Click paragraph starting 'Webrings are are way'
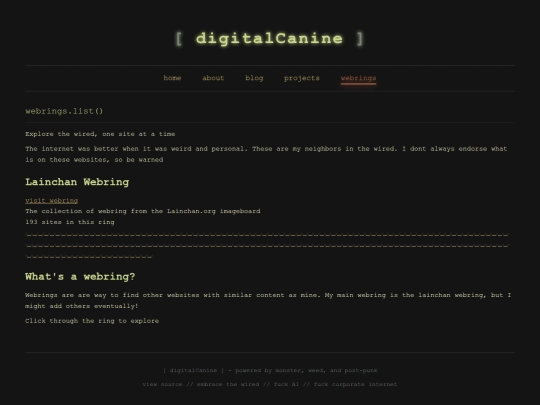Screen dimensions: 540x405 point(268,300)
